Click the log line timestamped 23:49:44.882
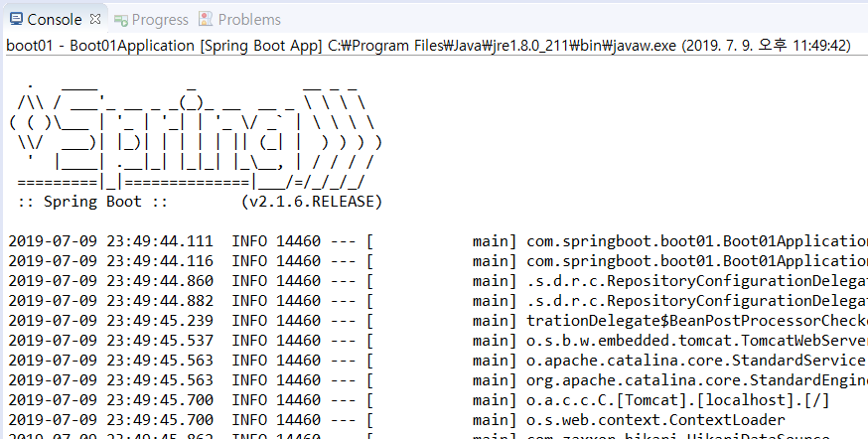 coord(438,301)
